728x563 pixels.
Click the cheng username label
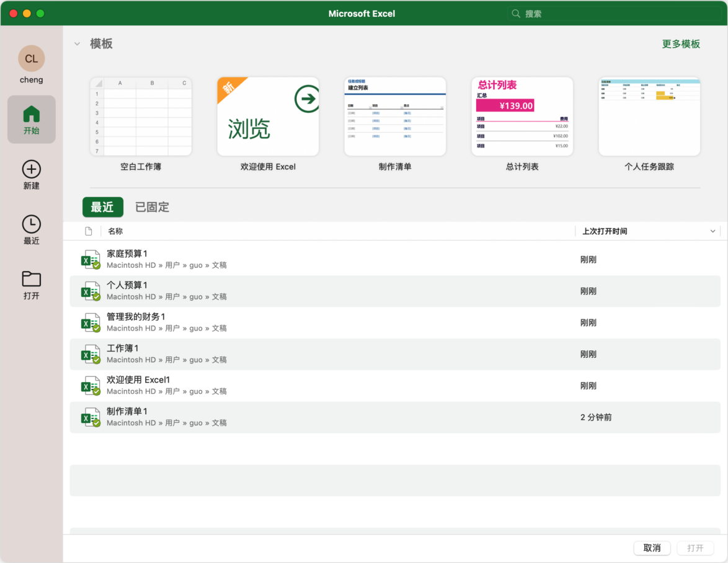tap(32, 80)
